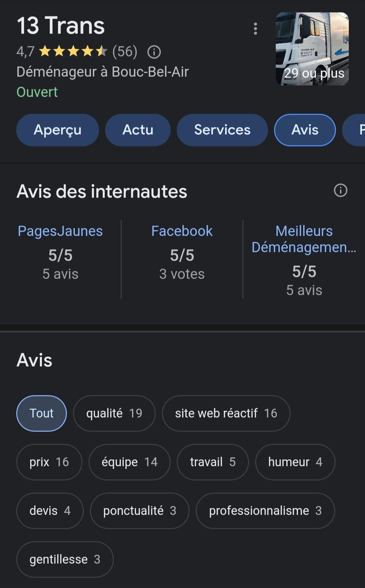Open the Facebook reviews link
This screenshot has width=365, height=588.
tap(182, 231)
